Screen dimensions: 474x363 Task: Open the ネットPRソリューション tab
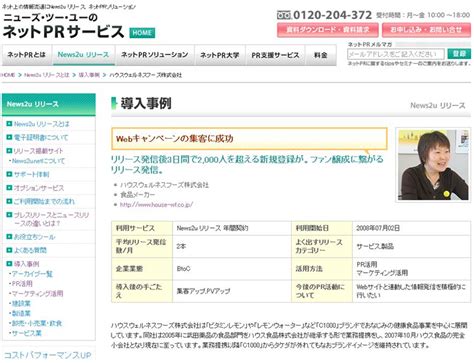click(x=154, y=55)
